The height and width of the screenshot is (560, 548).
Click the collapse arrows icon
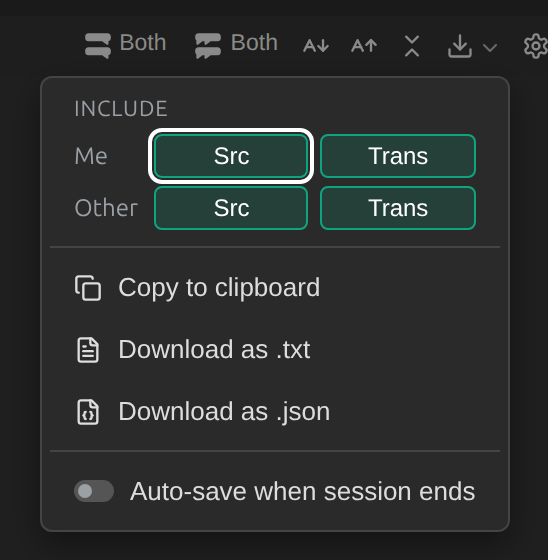click(x=412, y=46)
